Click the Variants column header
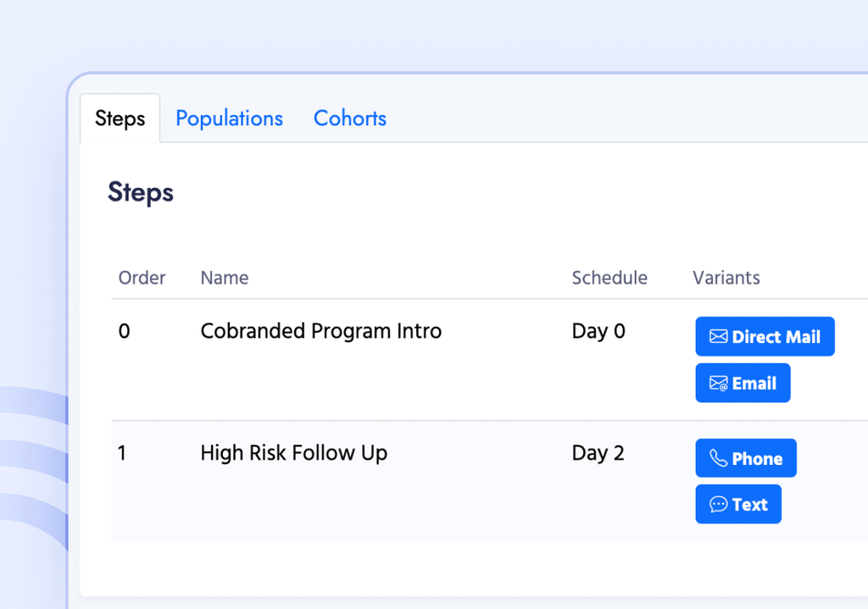 (726, 278)
